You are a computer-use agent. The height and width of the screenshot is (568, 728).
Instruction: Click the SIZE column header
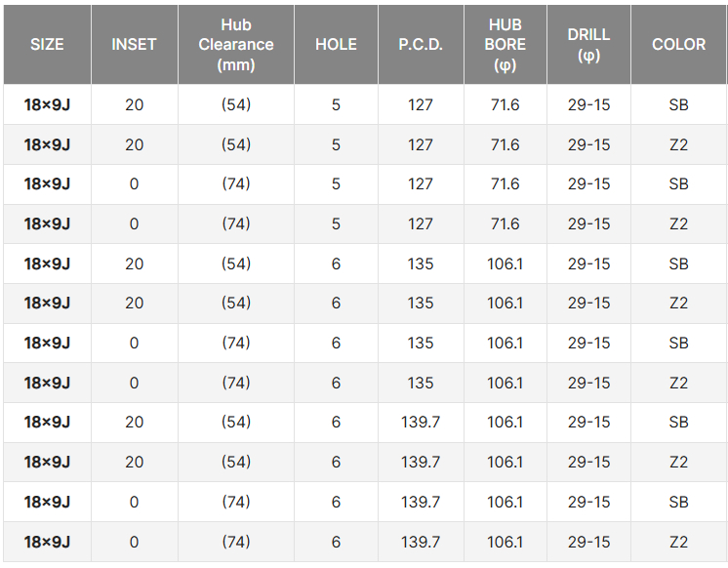click(x=47, y=45)
